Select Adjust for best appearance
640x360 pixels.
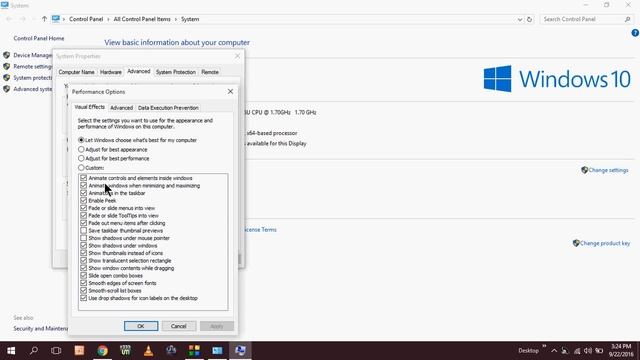click(81, 149)
